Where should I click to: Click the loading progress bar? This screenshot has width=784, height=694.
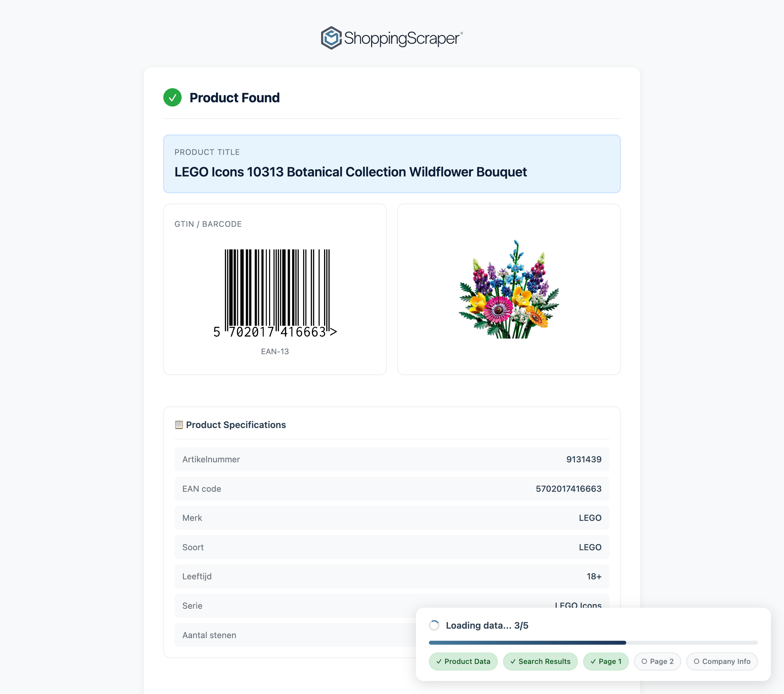593,643
